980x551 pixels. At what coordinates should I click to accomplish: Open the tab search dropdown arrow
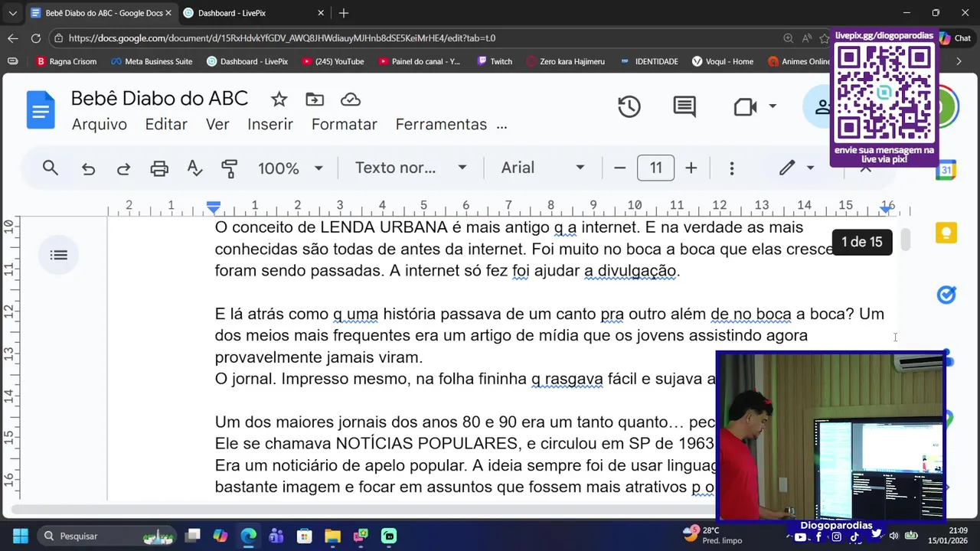pyautogui.click(x=13, y=13)
